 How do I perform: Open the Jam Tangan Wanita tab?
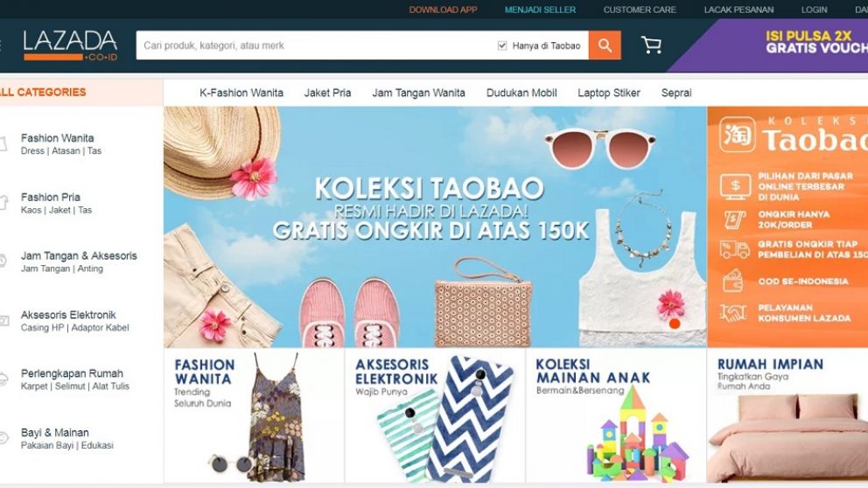pos(418,93)
